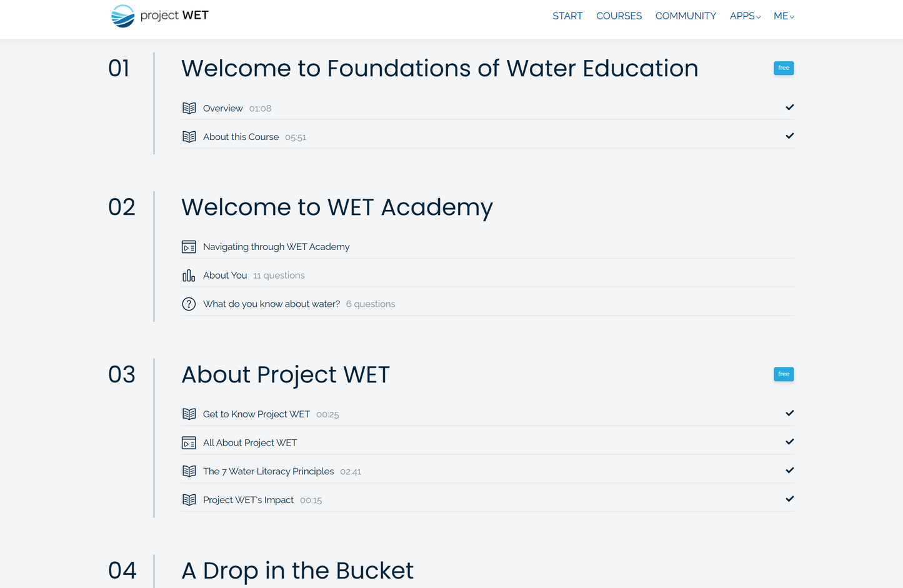
Task: Select the question mark icon beside the water quiz
Action: click(x=189, y=303)
